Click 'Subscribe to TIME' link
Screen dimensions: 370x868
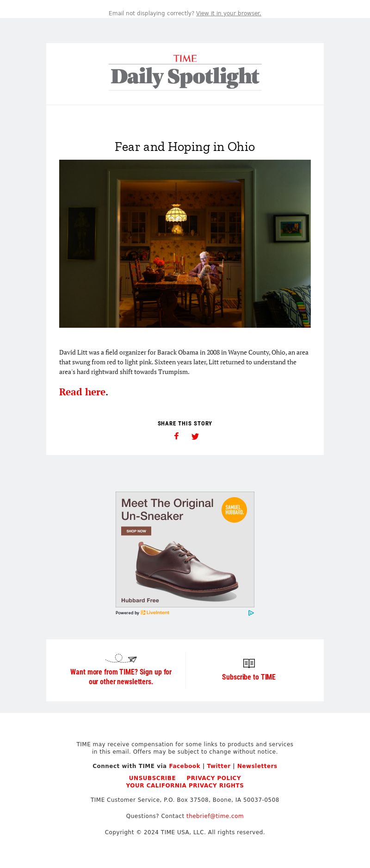tap(249, 677)
